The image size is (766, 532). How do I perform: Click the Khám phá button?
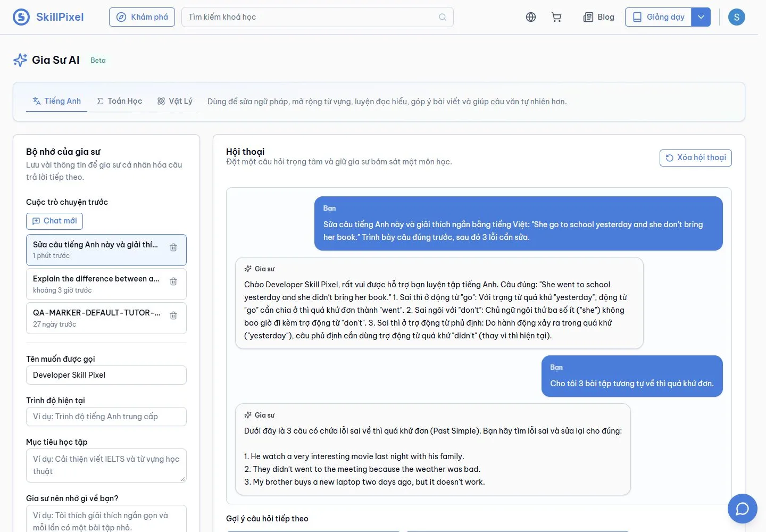pyautogui.click(x=142, y=17)
